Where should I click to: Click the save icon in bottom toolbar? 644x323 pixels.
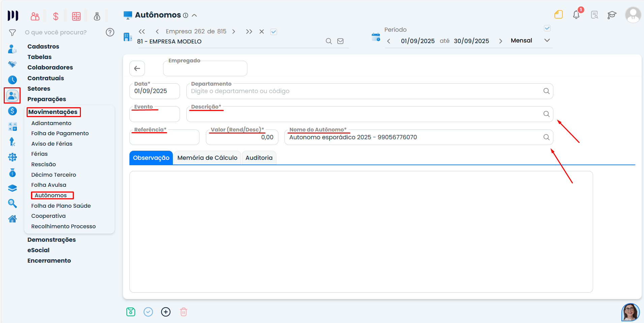(x=131, y=312)
